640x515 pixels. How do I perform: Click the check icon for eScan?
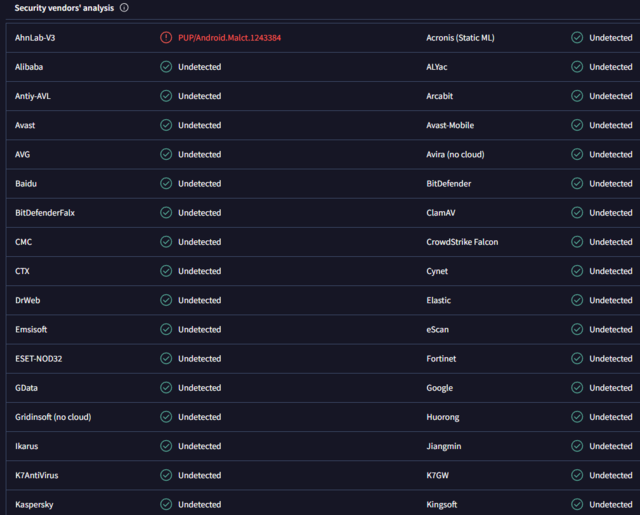tap(577, 329)
